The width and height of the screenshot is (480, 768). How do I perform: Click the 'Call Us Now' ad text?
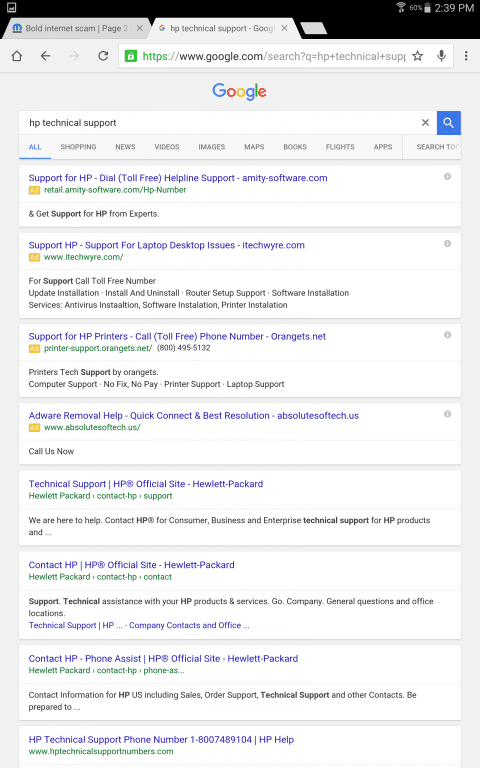[x=51, y=451]
